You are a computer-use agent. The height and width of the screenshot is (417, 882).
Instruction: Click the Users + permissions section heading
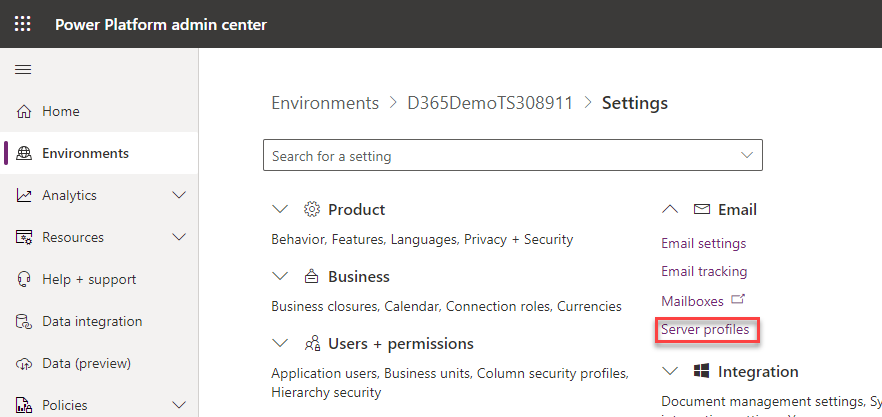coord(400,343)
